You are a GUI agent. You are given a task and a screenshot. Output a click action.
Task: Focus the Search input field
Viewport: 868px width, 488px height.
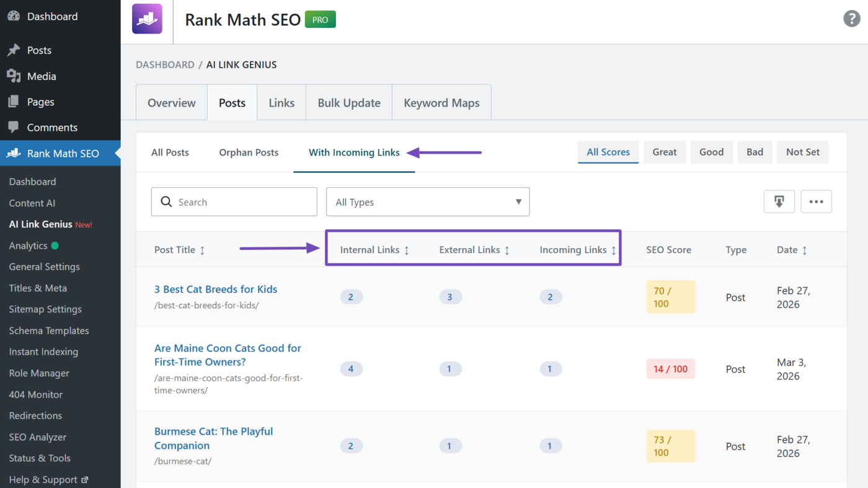click(x=234, y=202)
